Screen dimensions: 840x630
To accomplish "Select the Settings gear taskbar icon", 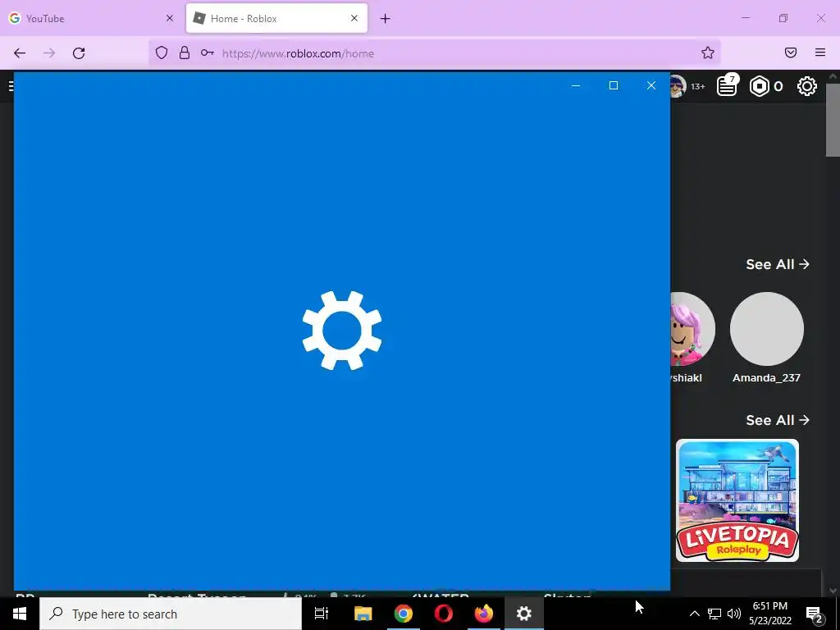I will [524, 614].
